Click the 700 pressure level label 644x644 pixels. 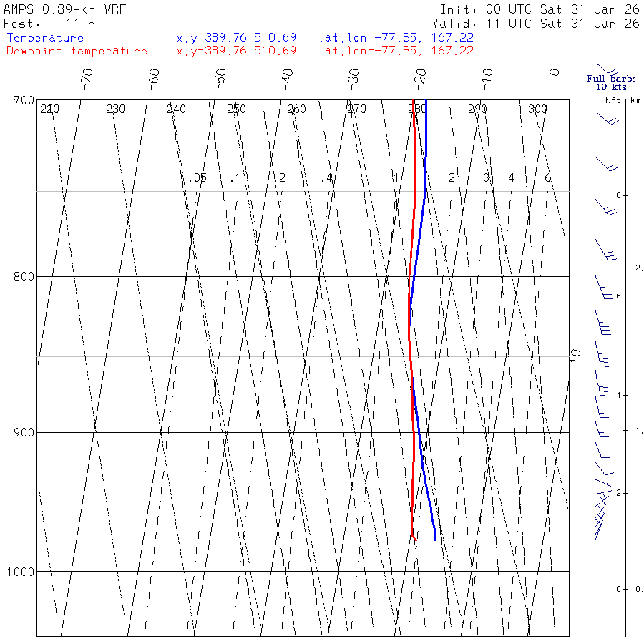(24, 101)
